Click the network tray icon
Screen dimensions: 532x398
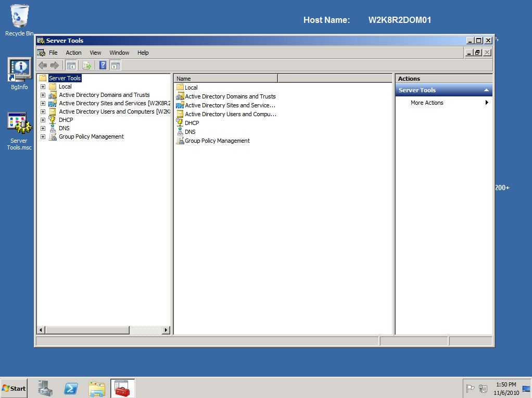point(483,389)
